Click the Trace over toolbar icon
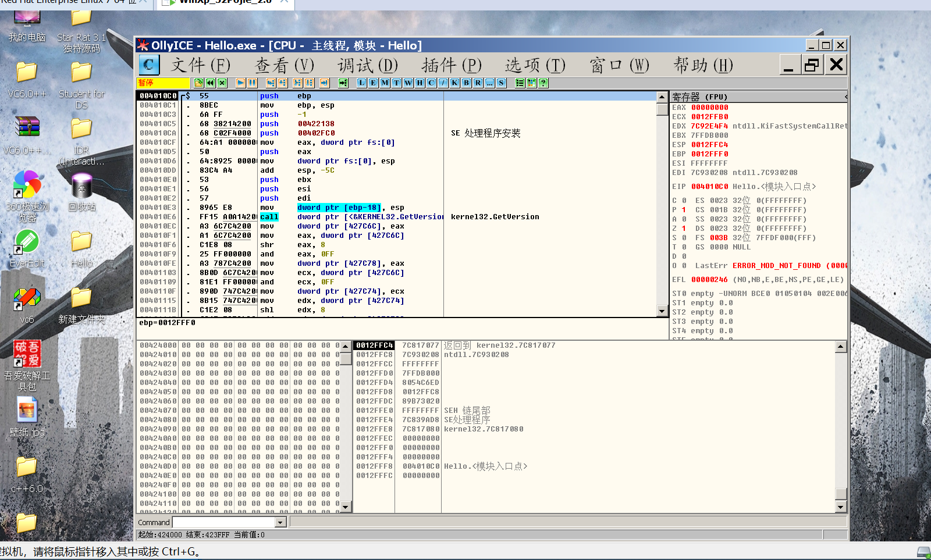Image resolution: width=931 pixels, height=560 pixels. coord(310,83)
